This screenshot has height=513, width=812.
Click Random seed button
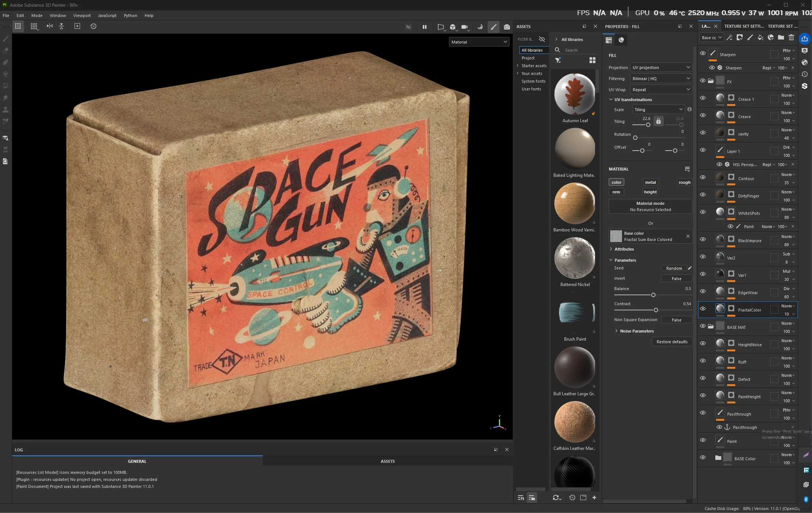[x=674, y=268]
